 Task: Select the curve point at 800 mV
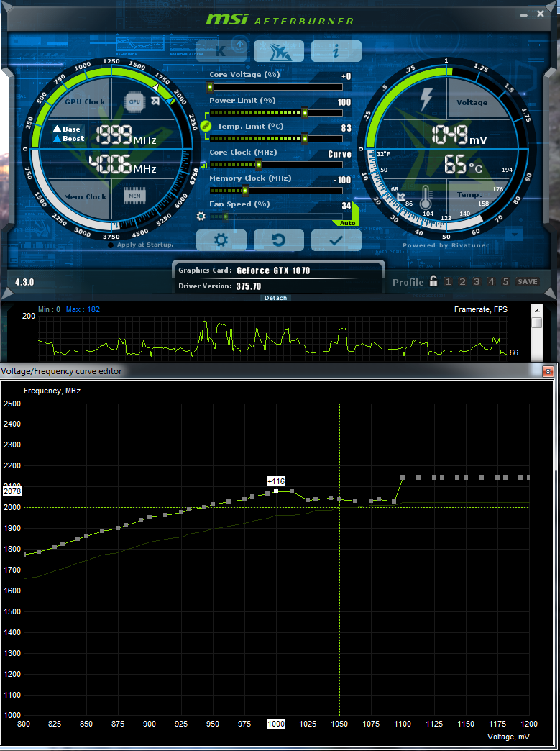[x=24, y=555]
